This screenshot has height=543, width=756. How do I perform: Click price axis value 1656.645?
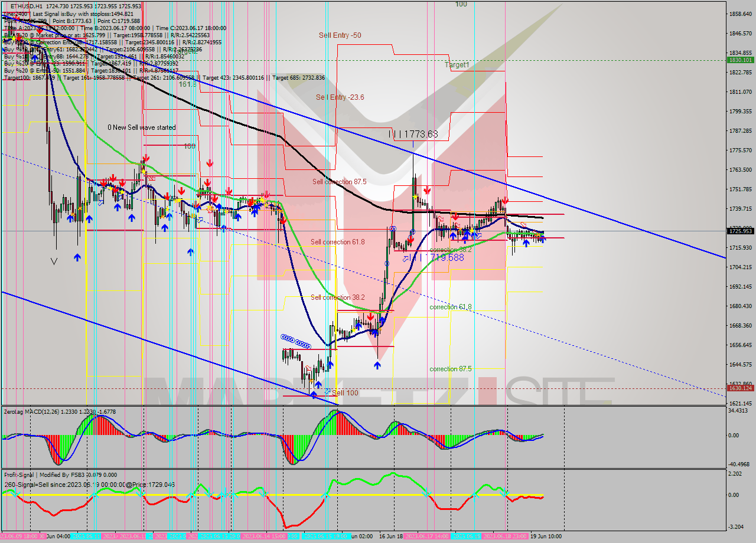click(740, 345)
